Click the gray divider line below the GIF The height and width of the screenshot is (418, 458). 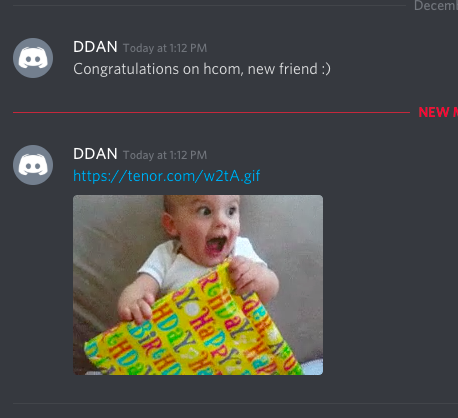pos(235,403)
